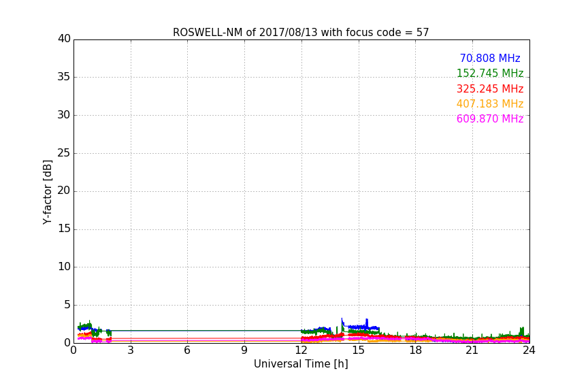Select the green '152.745 MHz' legend label
This screenshot has width=588, height=392.
click(490, 73)
